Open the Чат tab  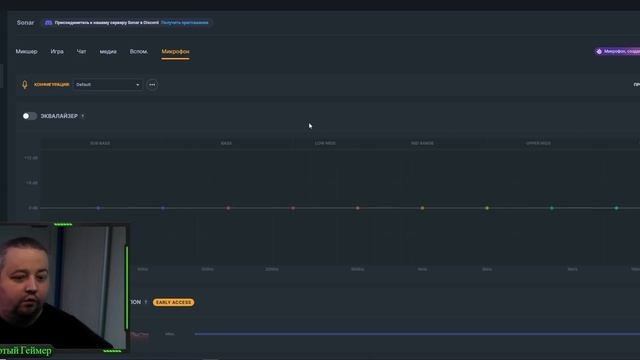[x=81, y=51]
